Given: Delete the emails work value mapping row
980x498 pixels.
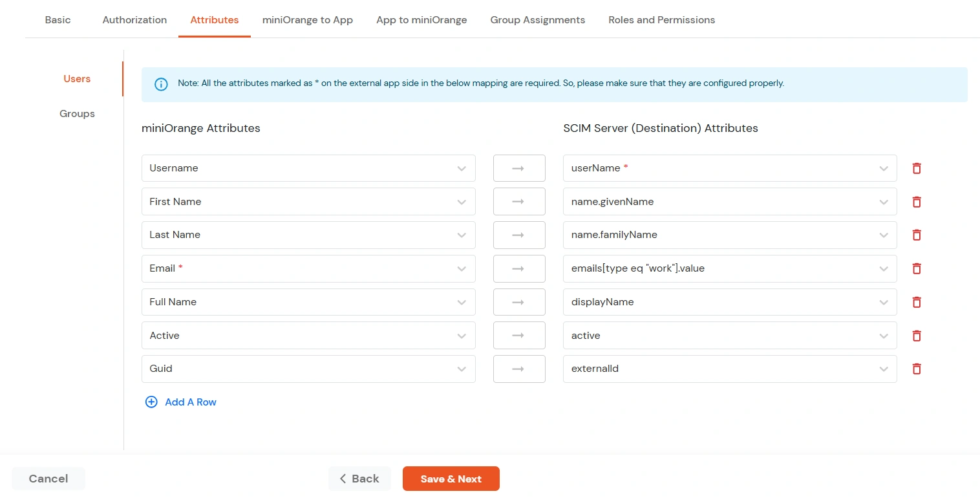Looking at the screenshot, I should pyautogui.click(x=917, y=268).
